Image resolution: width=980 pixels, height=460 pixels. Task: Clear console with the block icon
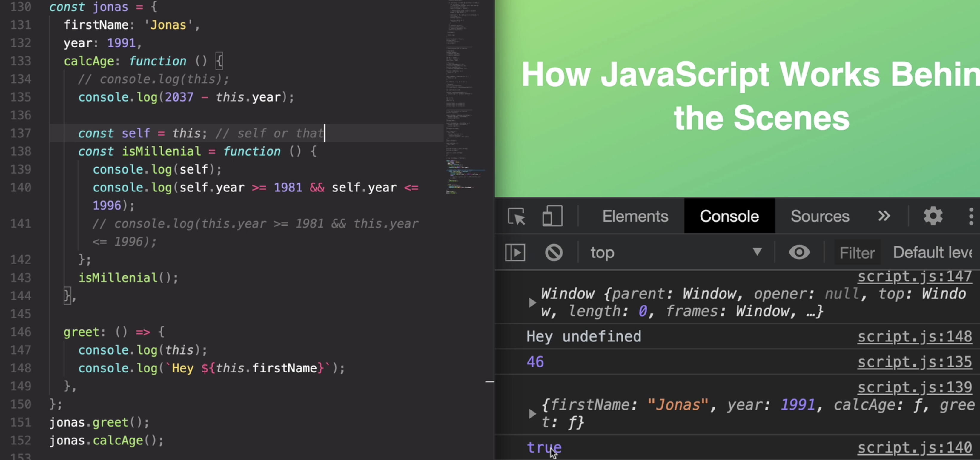[554, 253]
